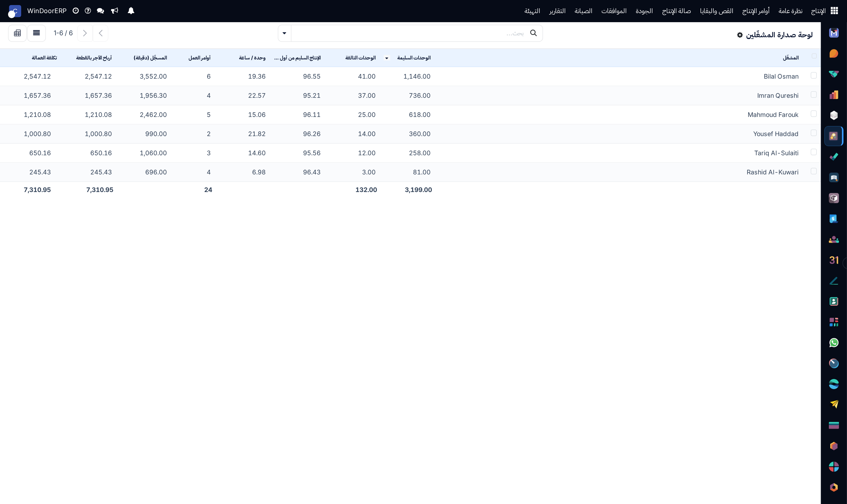Viewport: 847px width, 504px height.
Task: Open the user avatar menu
Action: pos(14,11)
